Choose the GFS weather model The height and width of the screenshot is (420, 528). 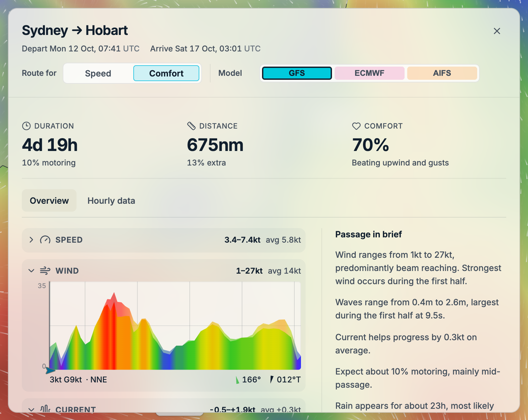point(297,73)
